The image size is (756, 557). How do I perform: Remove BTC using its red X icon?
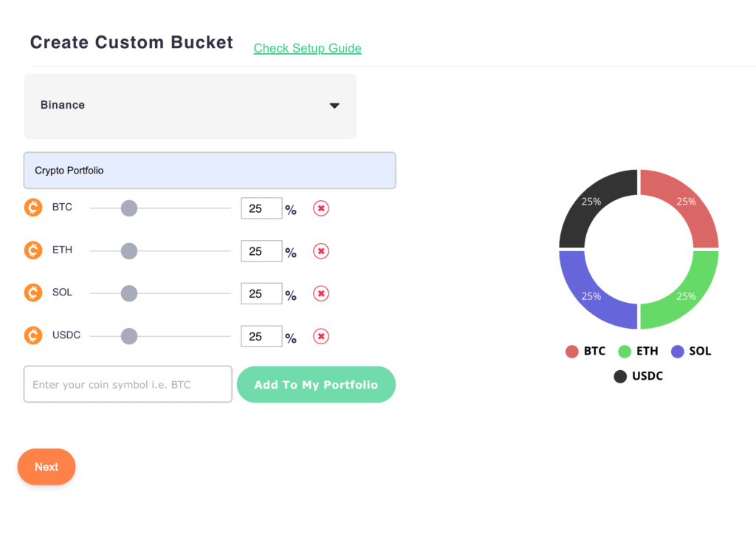321,208
